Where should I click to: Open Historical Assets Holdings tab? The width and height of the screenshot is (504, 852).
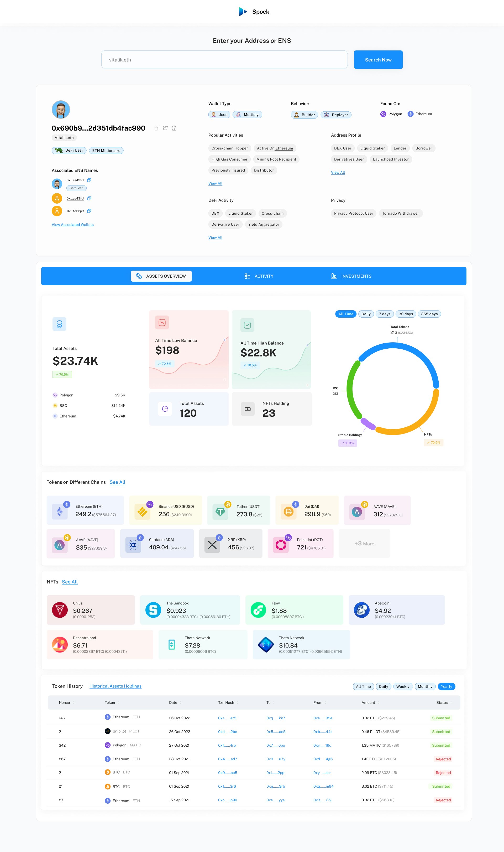point(115,686)
